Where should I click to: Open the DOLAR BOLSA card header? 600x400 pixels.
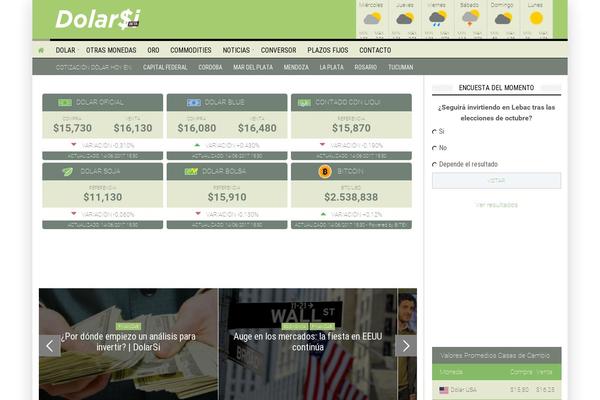point(227,171)
